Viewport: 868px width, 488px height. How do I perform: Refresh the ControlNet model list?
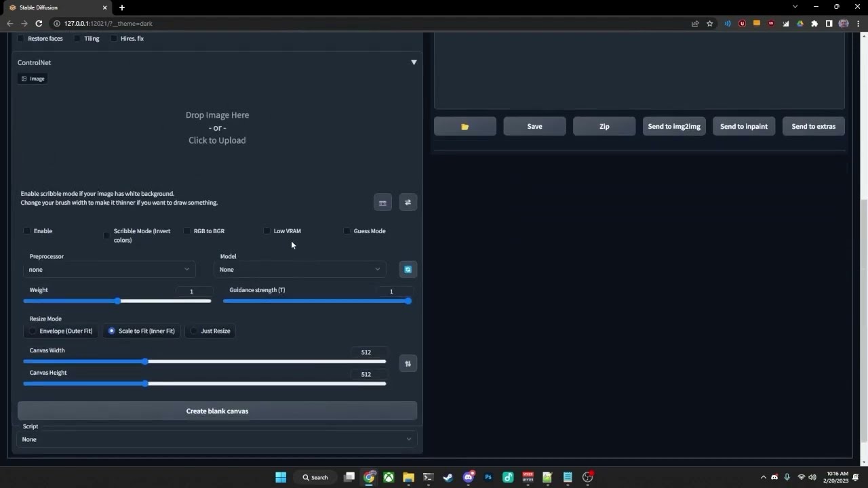408,269
